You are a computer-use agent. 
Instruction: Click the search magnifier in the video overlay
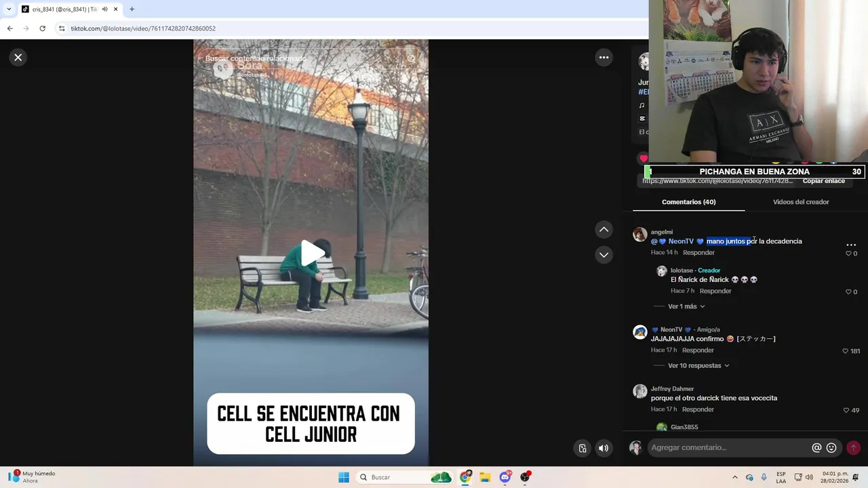point(411,58)
